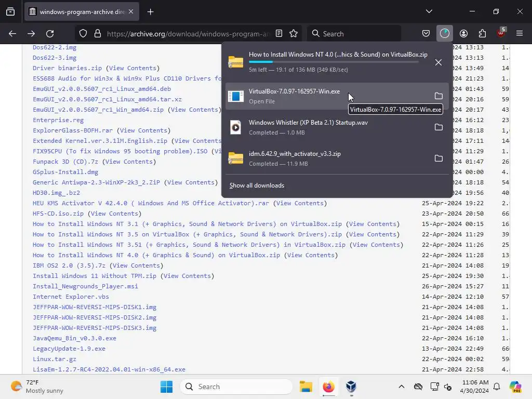Viewport: 532px width, 399px height.
Task: Open weather widget showing 72°F
Action: [37, 387]
